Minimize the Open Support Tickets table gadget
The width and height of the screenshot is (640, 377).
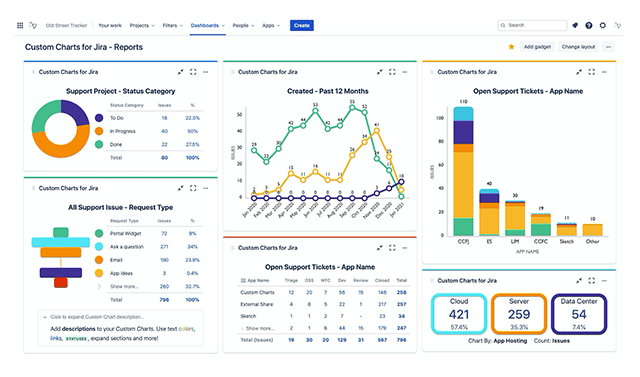click(380, 248)
